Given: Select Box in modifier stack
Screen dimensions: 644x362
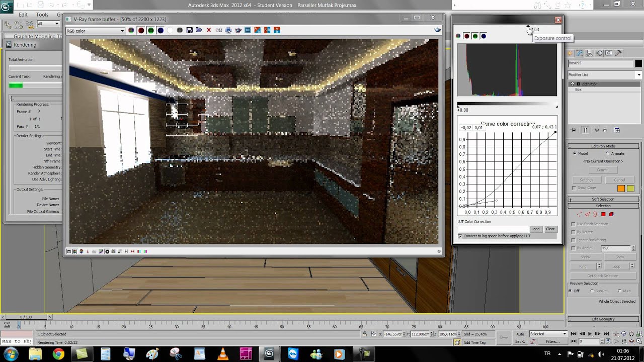Looking at the screenshot, I should pos(578,89).
